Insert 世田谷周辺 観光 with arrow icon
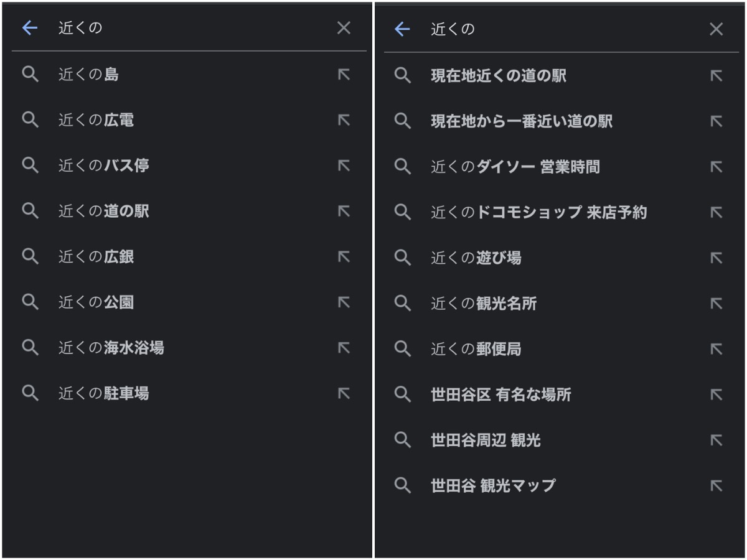 (x=716, y=441)
